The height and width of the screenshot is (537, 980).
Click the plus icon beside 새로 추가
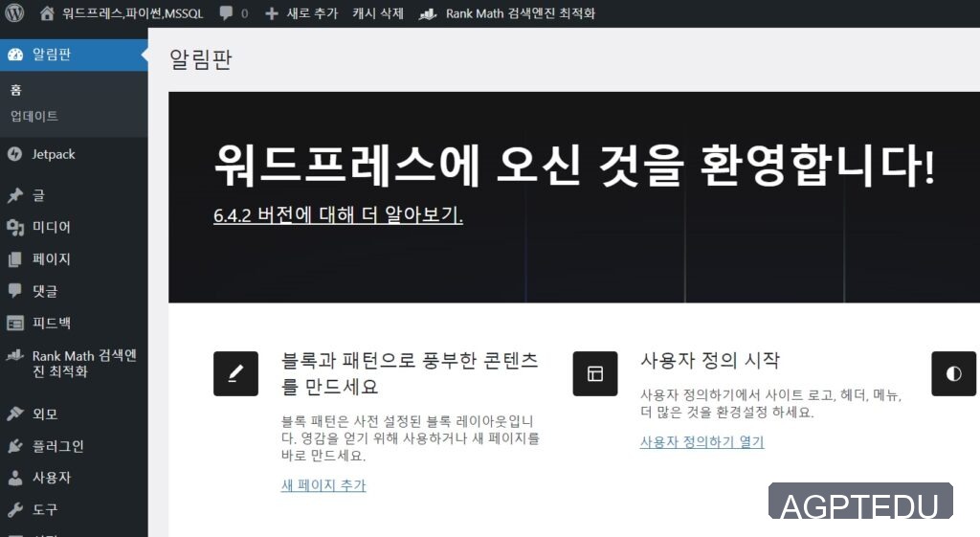click(271, 13)
